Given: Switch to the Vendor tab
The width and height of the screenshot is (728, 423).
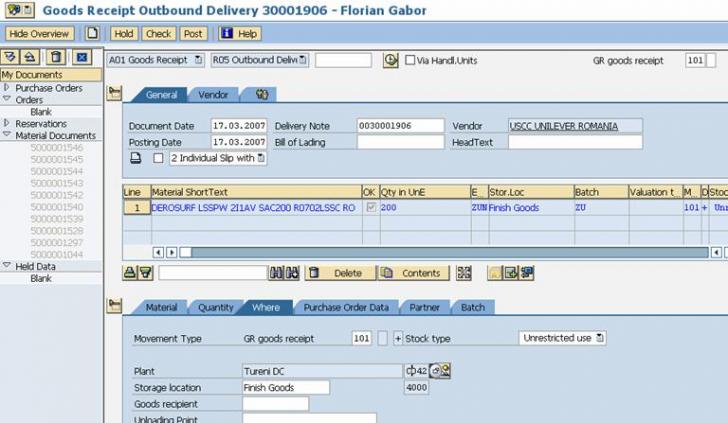Looking at the screenshot, I should click(213, 95).
